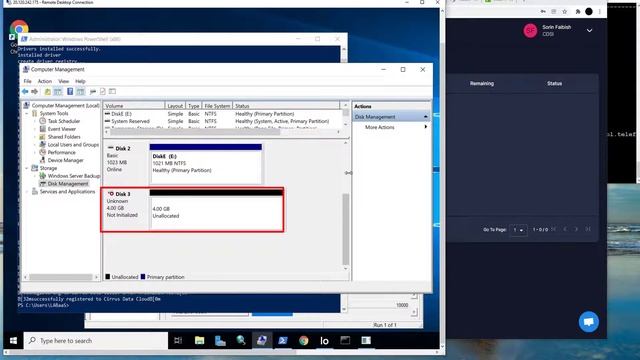Expand the Task Scheduler tree node
640x360 pixels.
tap(35, 121)
